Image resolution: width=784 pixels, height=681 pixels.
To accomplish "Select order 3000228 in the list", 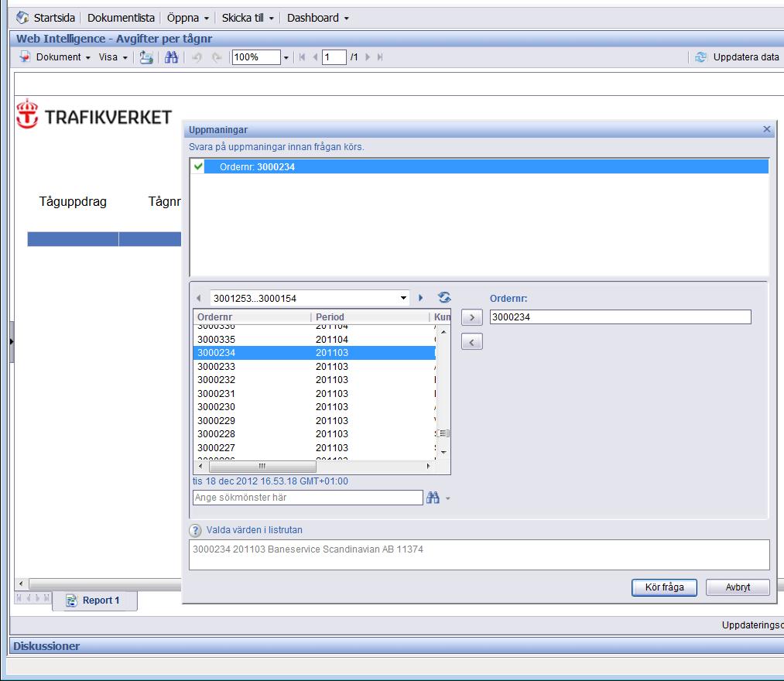I will point(314,434).
